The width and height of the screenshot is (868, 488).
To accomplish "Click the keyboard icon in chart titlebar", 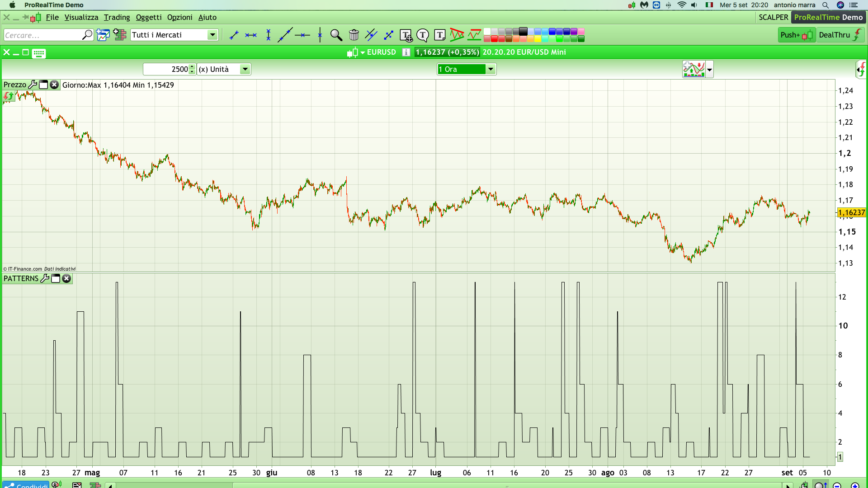I will 39,53.
